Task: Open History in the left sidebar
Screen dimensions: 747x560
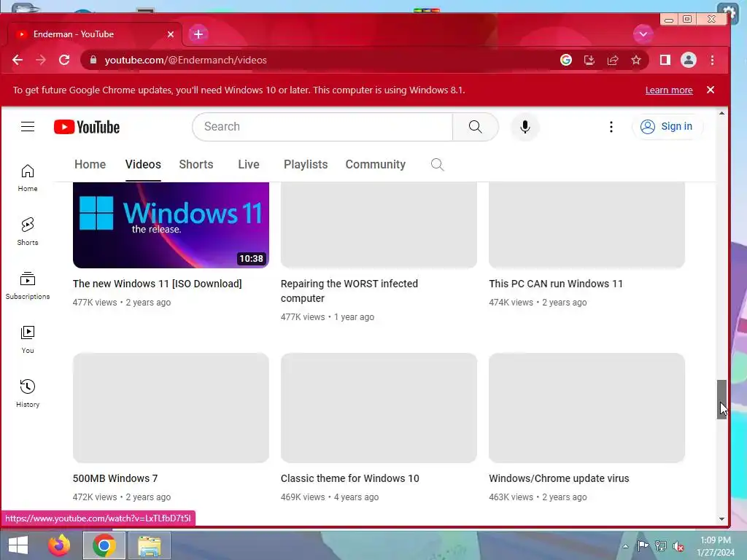Action: 28,393
